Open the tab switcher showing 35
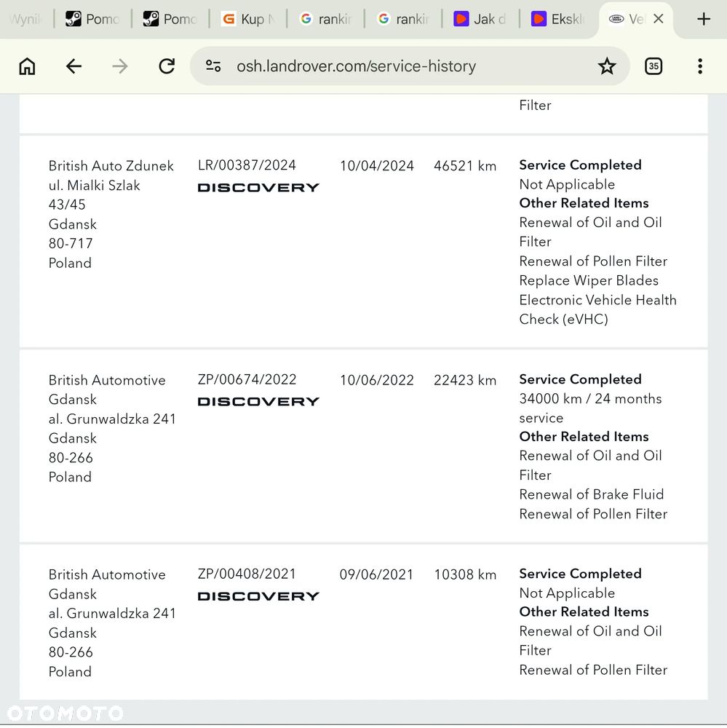Viewport: 727px width, 728px height. pyautogui.click(x=653, y=66)
